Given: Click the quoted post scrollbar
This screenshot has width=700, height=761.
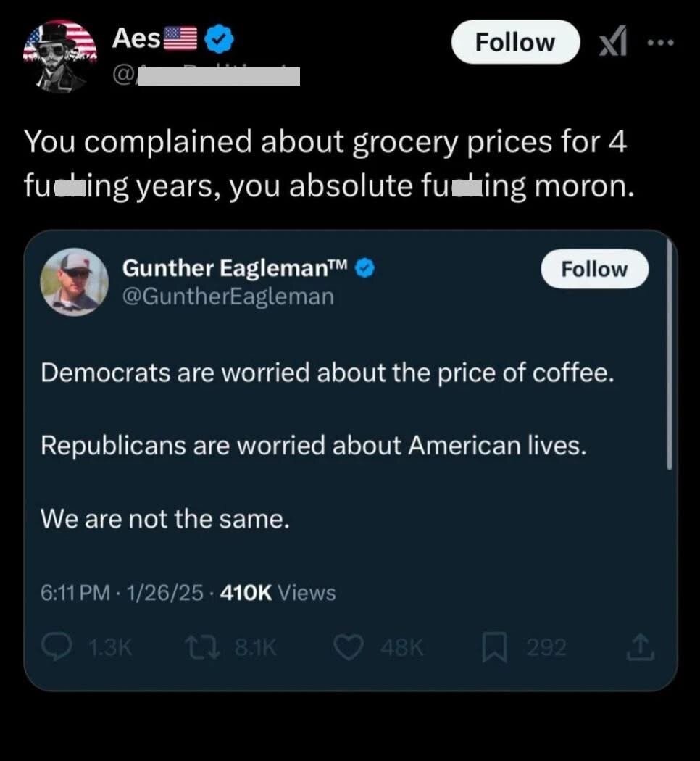Looking at the screenshot, I should tap(670, 355).
